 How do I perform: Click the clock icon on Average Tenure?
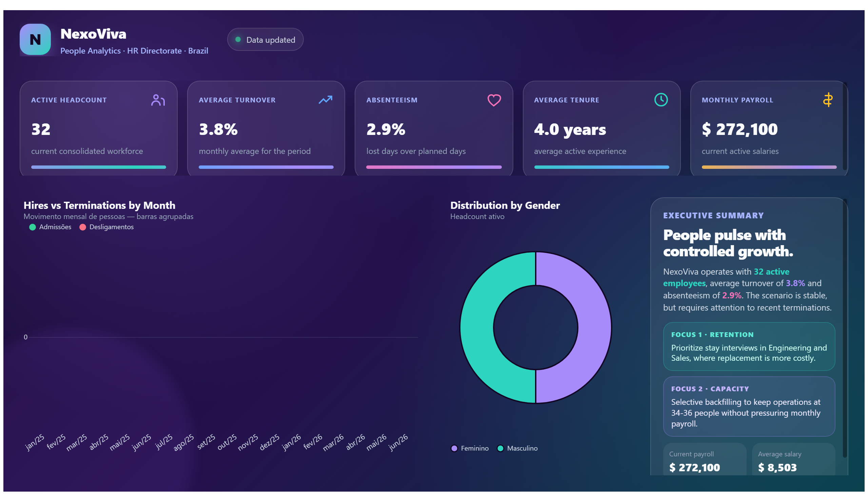click(x=660, y=100)
